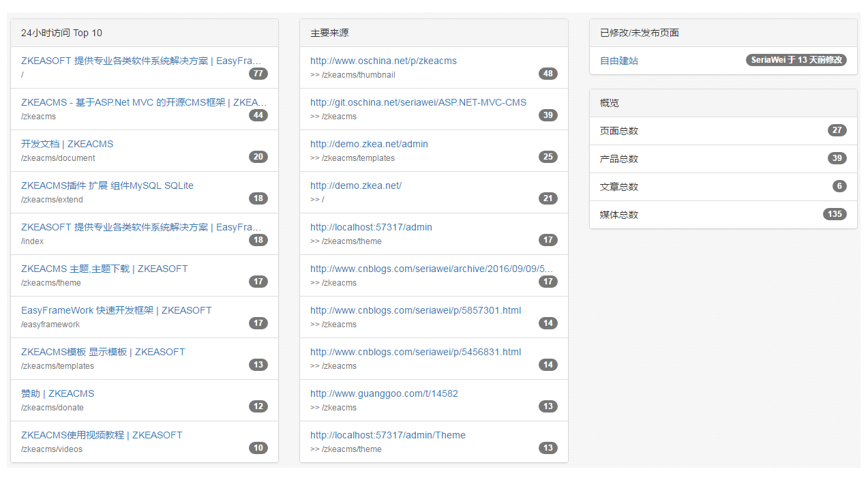Click the 21 badge for demo.zkea.net
868x480 pixels.
(548, 198)
